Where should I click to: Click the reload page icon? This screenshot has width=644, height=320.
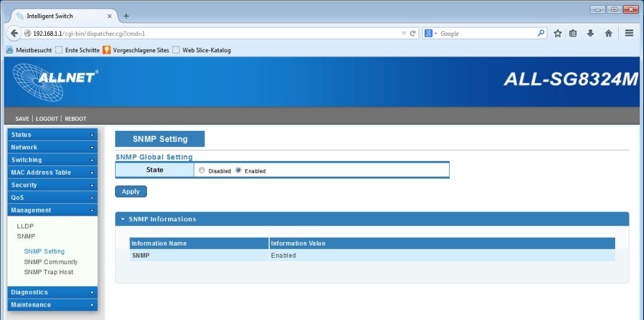[413, 33]
